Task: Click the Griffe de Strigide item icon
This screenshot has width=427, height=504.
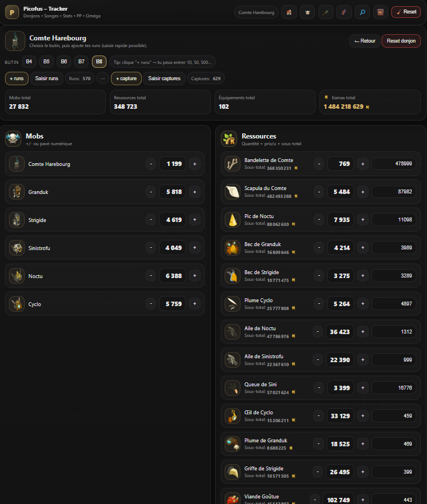Action: point(233,472)
